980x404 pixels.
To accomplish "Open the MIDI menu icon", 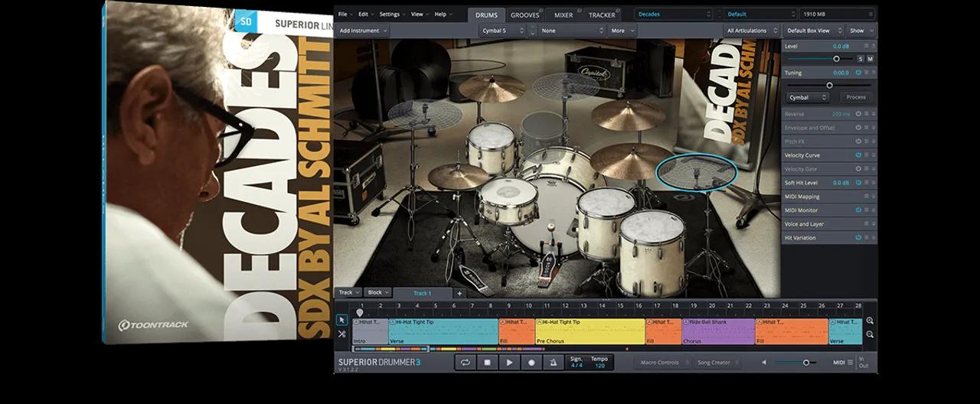I will [x=851, y=363].
